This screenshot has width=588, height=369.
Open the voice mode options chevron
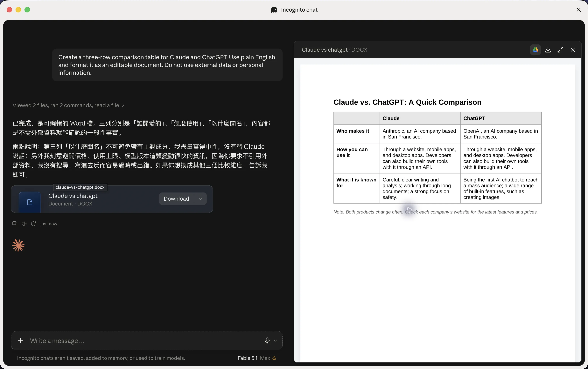(275, 341)
